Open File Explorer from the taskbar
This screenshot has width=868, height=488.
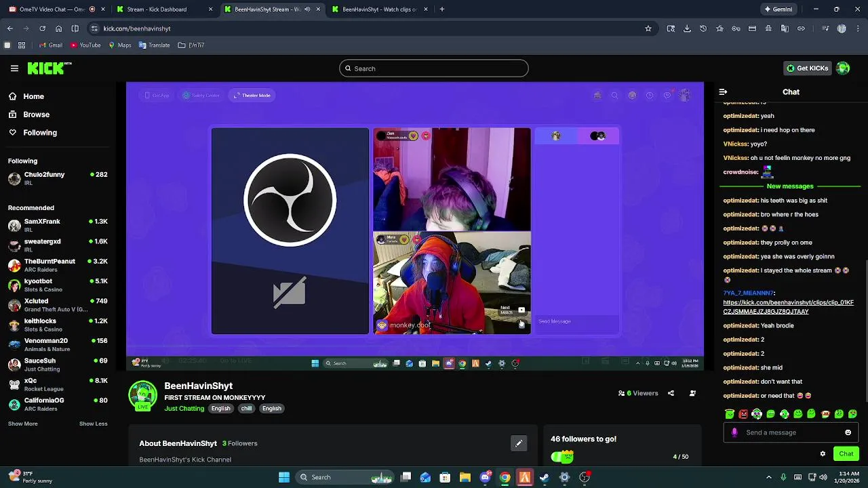pyautogui.click(x=465, y=477)
